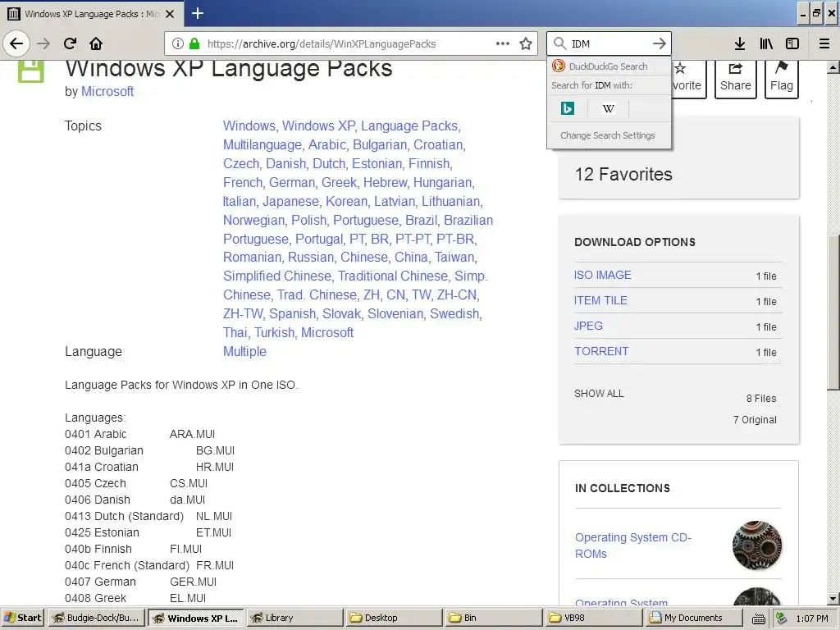Open the Windows XP topic link
Viewport: 840px width, 630px height.
[x=319, y=126]
